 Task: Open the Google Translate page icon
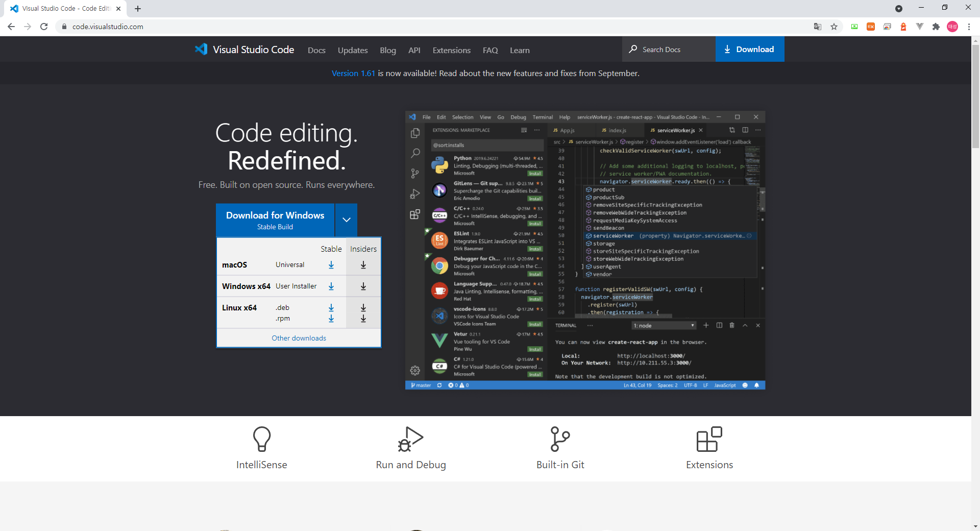(818, 27)
